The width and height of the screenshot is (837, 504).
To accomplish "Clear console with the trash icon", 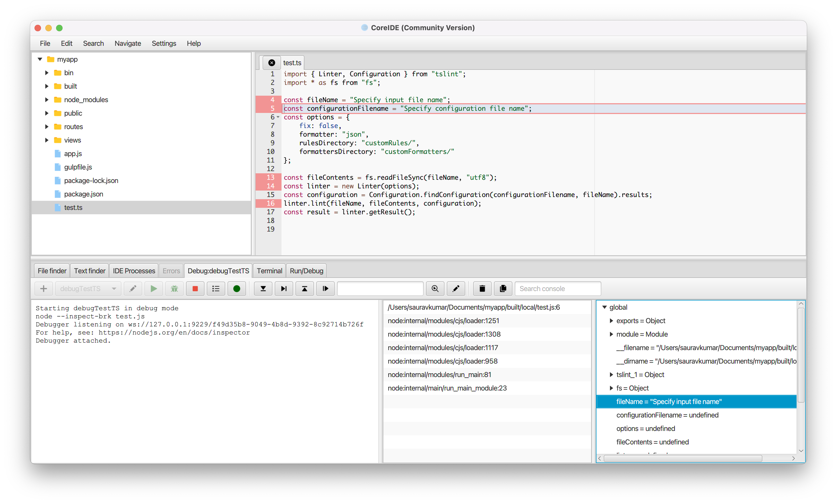I will coord(482,289).
